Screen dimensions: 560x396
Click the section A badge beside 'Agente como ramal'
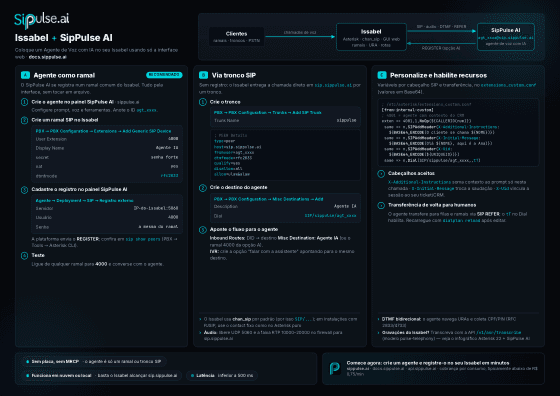pos(25,75)
